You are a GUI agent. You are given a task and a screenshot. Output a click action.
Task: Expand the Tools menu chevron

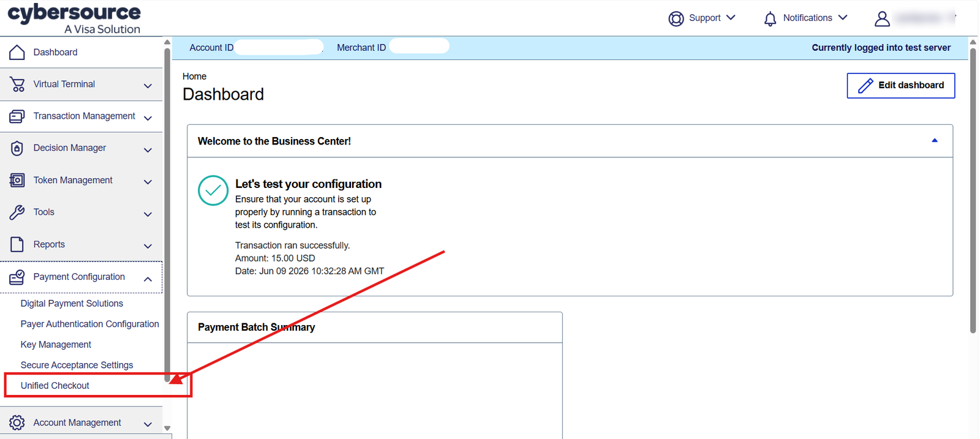click(x=148, y=214)
